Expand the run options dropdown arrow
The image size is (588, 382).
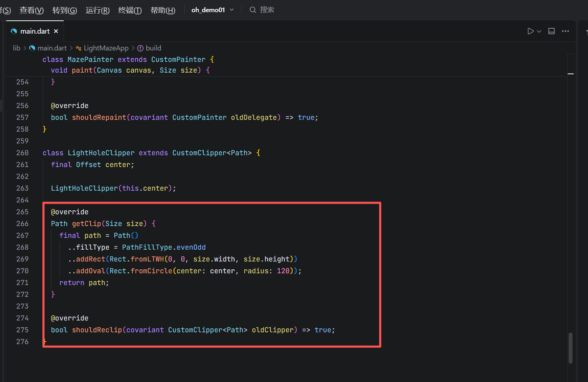[x=539, y=31]
